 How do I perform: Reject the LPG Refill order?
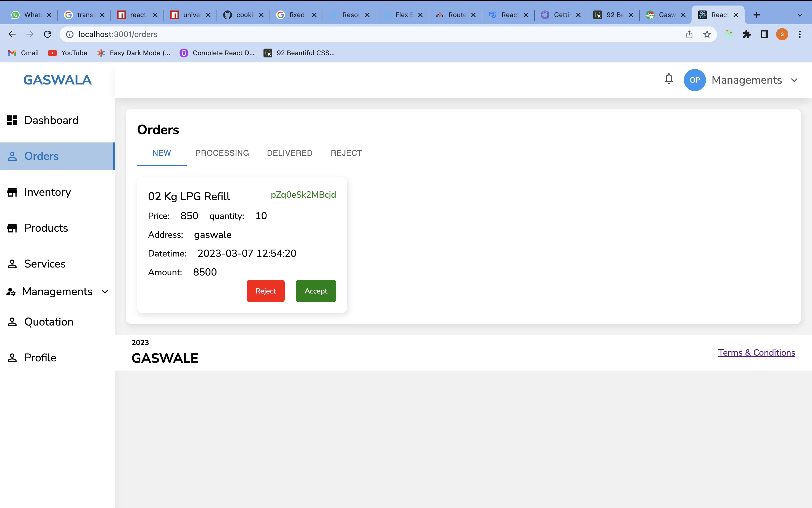click(265, 291)
